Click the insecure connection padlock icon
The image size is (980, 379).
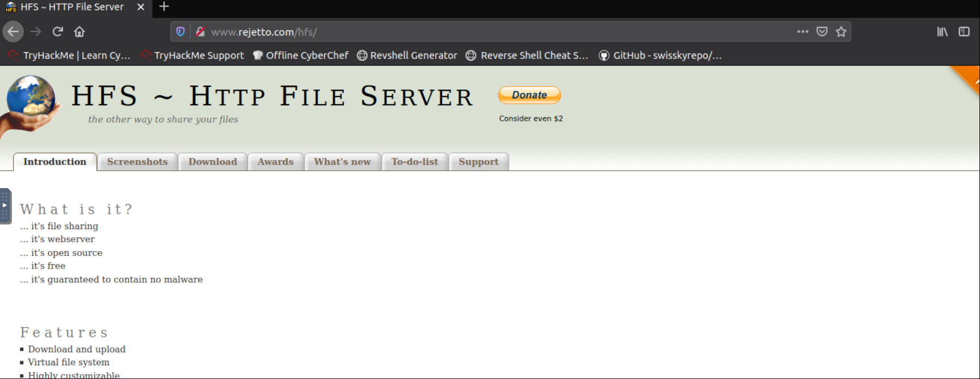click(200, 32)
